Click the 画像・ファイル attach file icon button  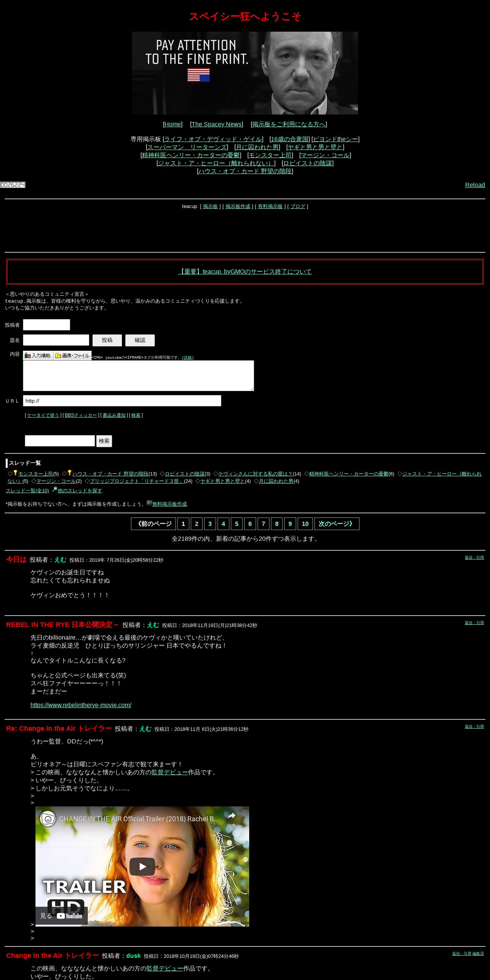[73, 355]
